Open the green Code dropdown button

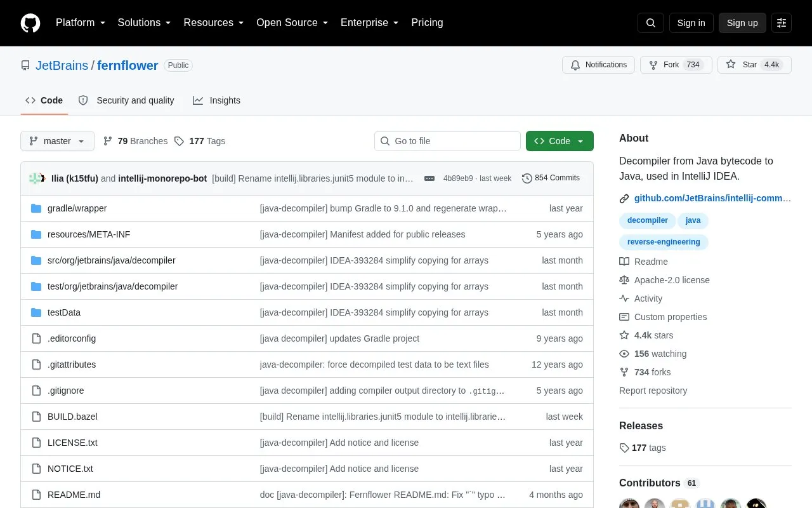[x=560, y=141]
